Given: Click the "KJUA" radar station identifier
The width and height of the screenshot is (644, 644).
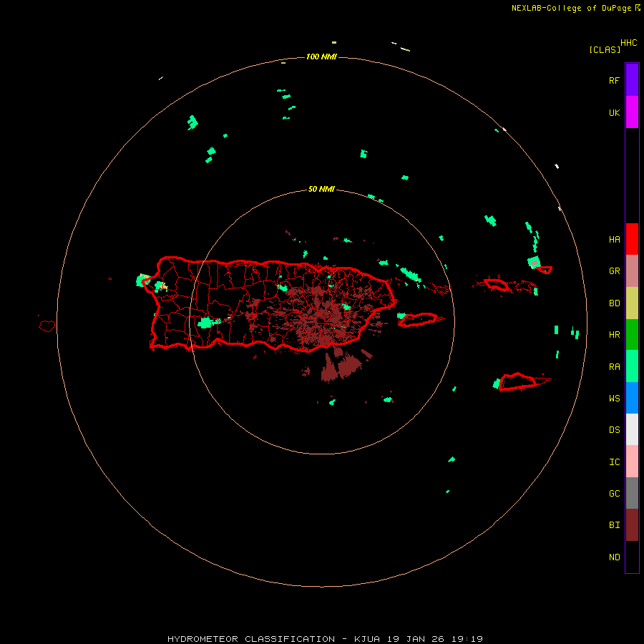Looking at the screenshot, I should click(x=367, y=639).
